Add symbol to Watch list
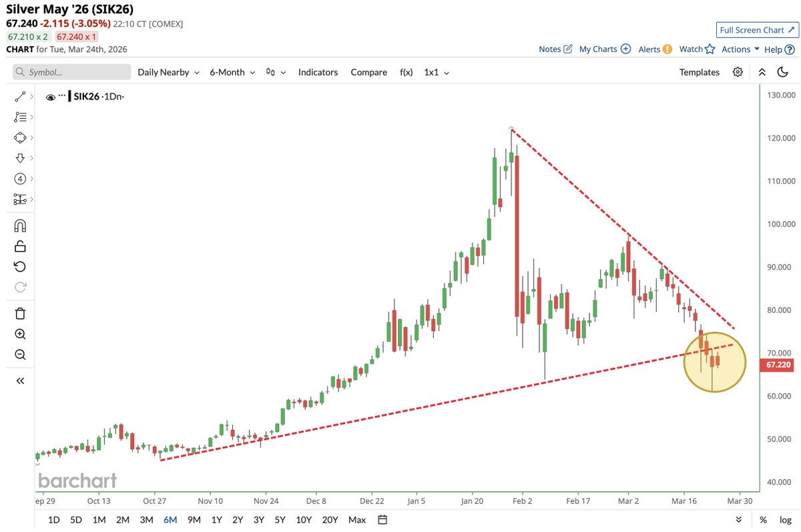 point(697,49)
